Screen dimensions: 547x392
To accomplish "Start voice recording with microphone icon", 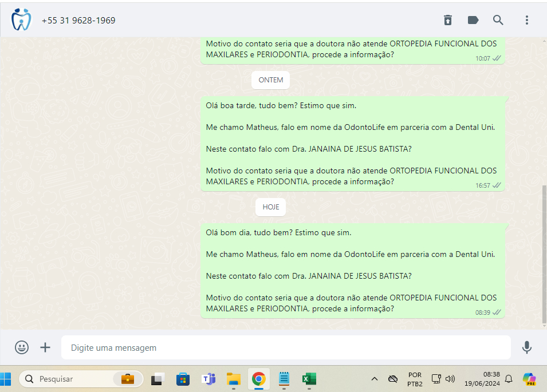I will tap(527, 347).
